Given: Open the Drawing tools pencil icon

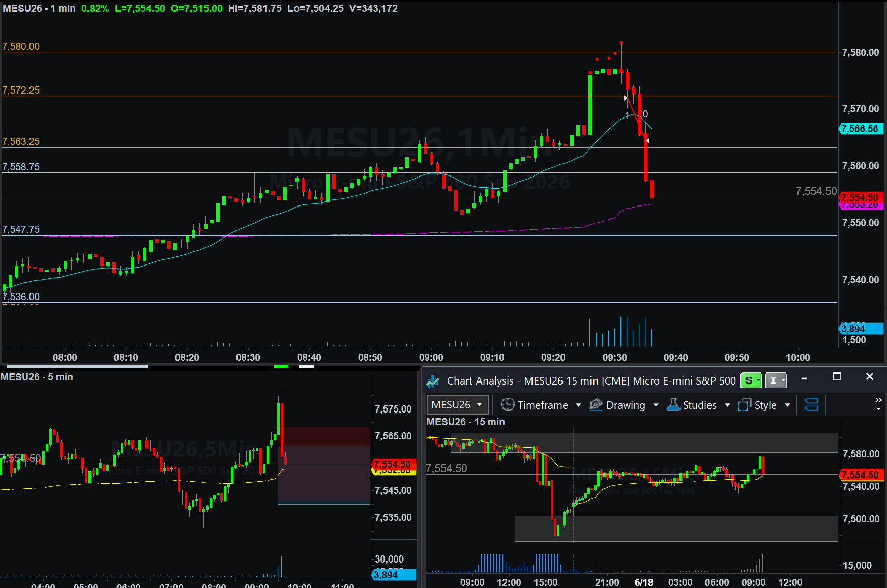Looking at the screenshot, I should tap(596, 404).
